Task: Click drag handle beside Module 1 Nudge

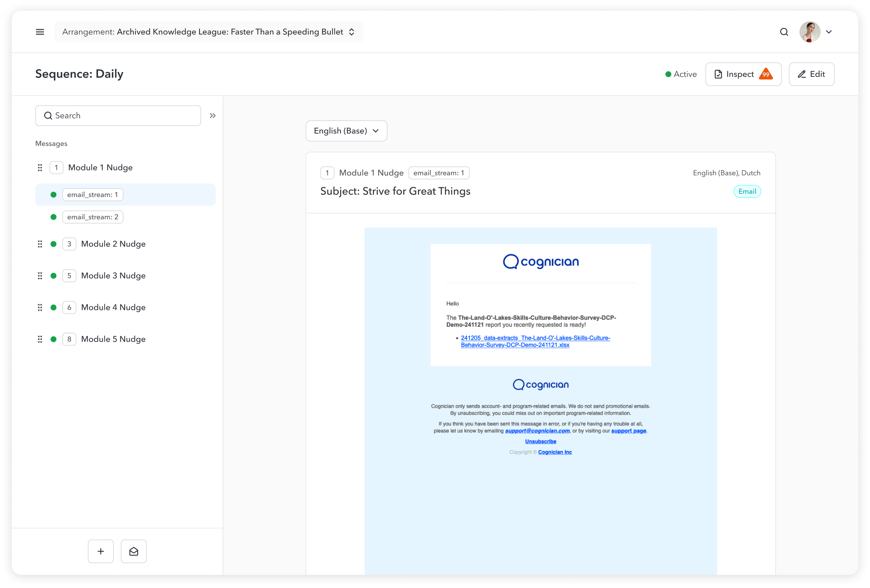Action: (x=40, y=168)
